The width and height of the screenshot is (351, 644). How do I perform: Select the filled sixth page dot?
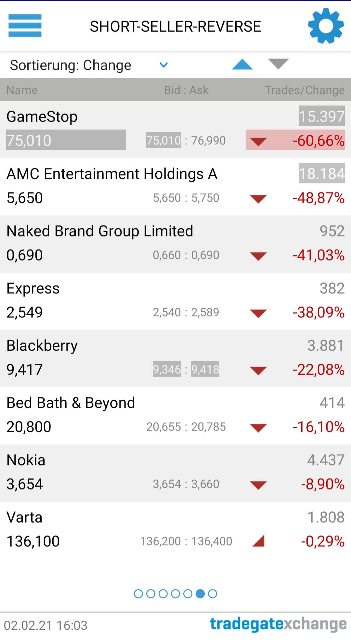tap(200, 594)
